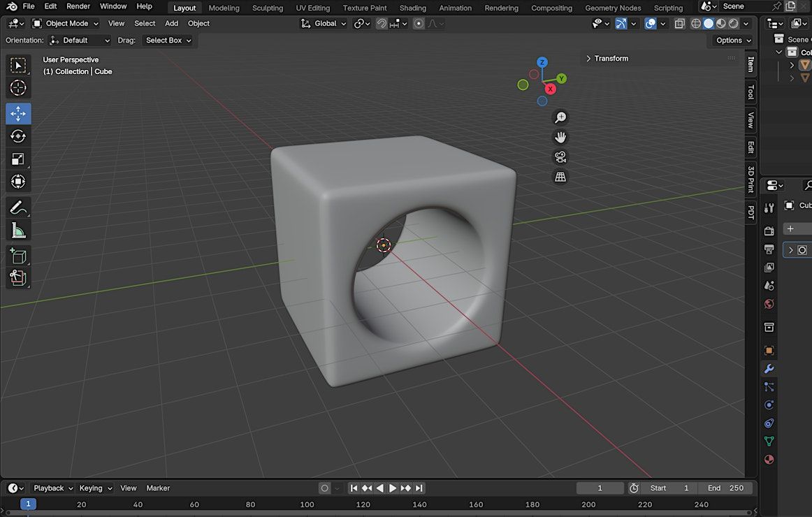This screenshot has width=812, height=517.
Task: Choose the Measure tool
Action: [x=18, y=231]
